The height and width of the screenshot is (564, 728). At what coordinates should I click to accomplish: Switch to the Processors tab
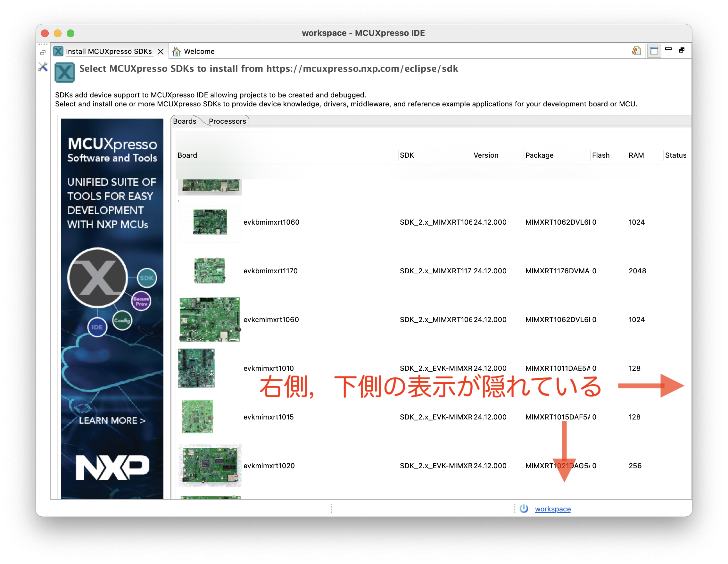[x=227, y=121]
